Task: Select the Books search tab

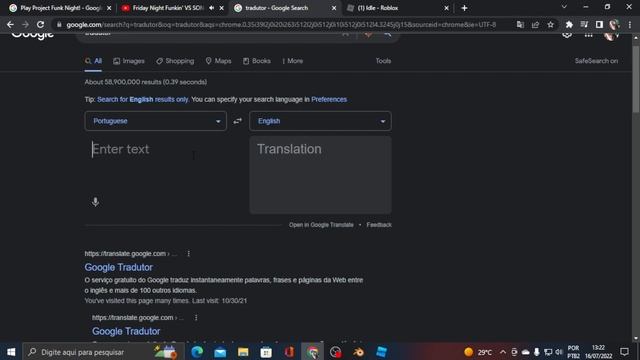Action: pyautogui.click(x=257, y=61)
